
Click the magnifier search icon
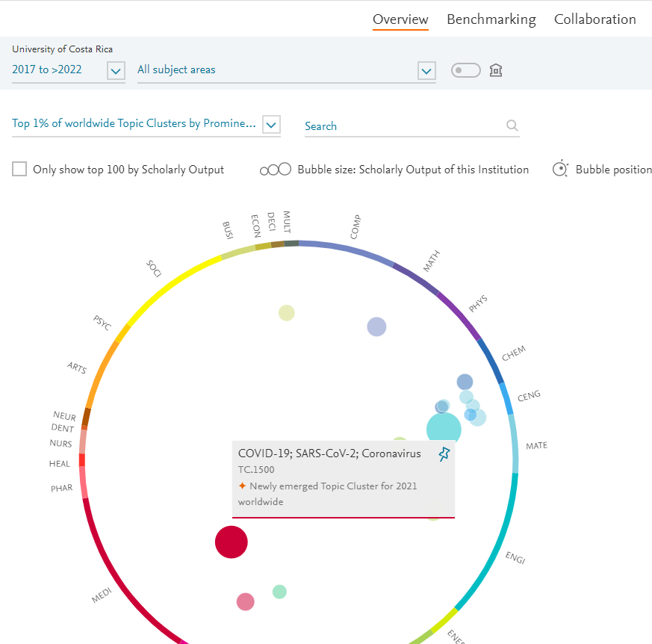click(x=512, y=126)
